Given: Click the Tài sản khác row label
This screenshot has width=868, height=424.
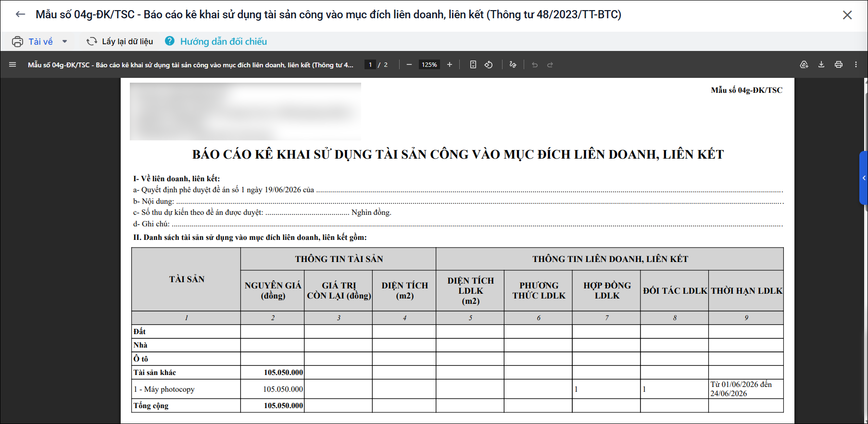Looking at the screenshot, I should click(155, 372).
